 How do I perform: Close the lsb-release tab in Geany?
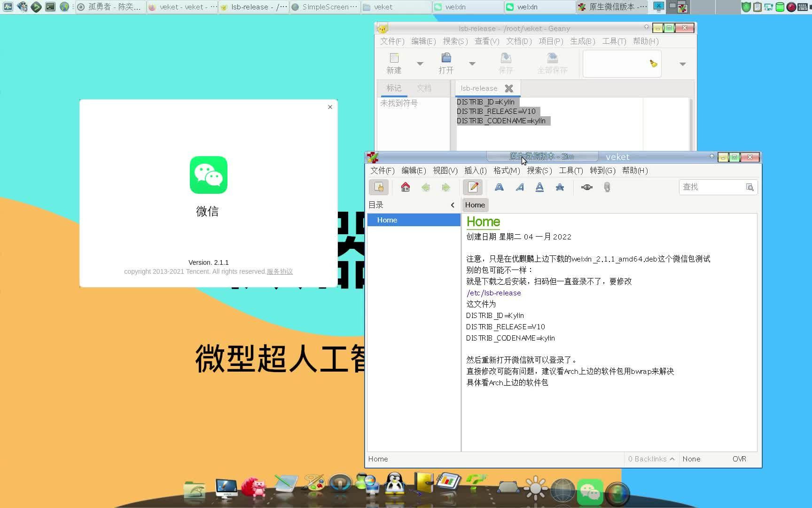point(509,88)
